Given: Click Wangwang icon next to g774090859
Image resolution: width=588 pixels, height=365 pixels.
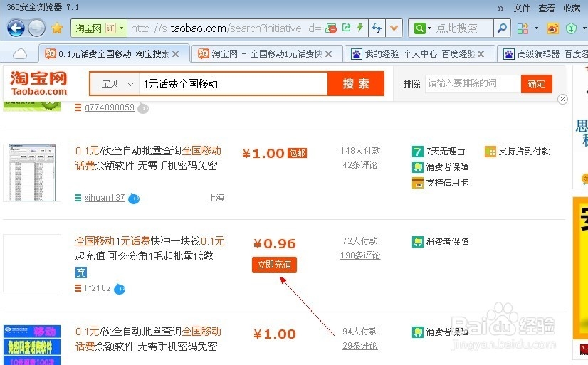Looking at the screenshot, I should coord(143,108).
